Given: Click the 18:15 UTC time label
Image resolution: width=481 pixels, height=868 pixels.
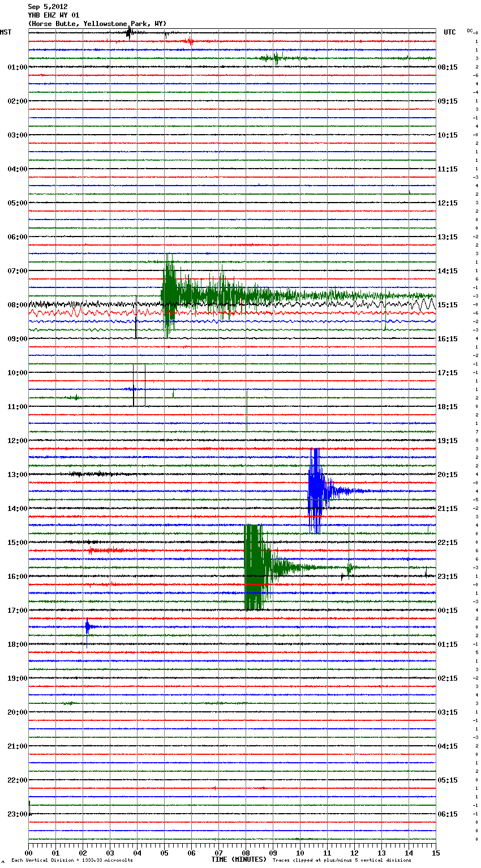Looking at the screenshot, I should pos(448,407).
